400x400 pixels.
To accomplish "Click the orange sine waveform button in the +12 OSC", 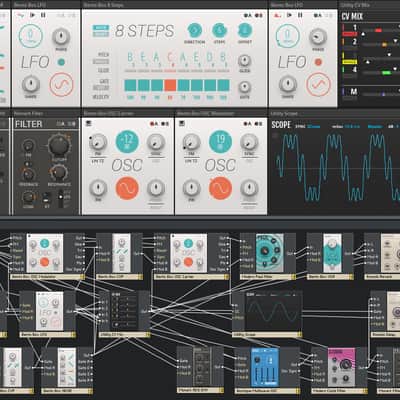I will click(127, 188).
